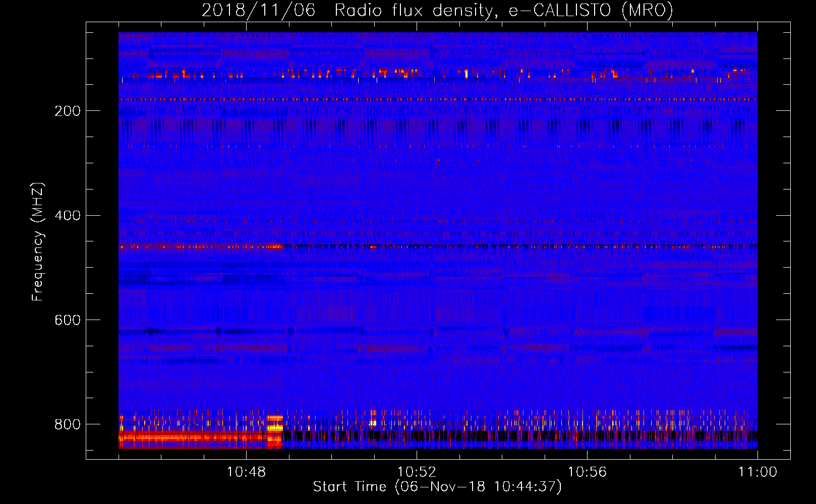Click the 'Frequency (MHZ)' axis label
This screenshot has width=816, height=504.
click(x=38, y=241)
